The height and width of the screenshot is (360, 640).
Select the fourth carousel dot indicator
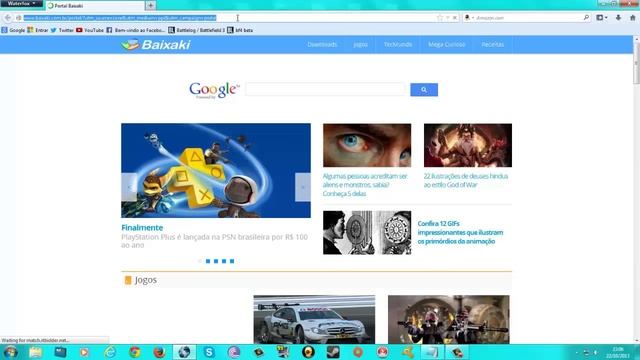(224, 261)
